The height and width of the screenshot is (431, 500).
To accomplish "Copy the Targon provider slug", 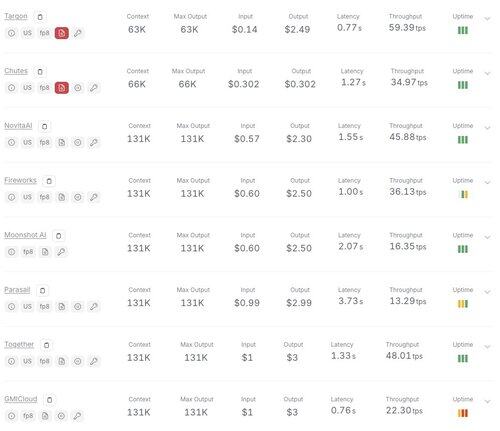I will (x=40, y=17).
